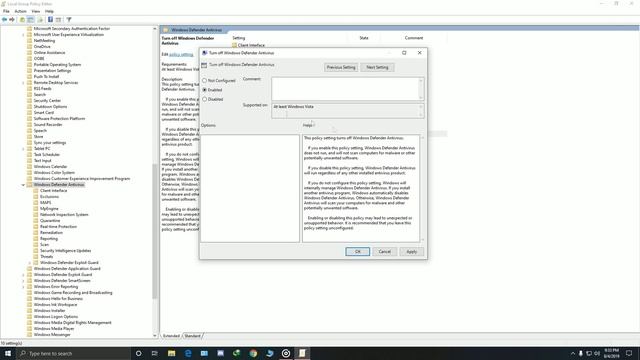The width and height of the screenshot is (640, 360).
Task: Open File Explorer from the taskbar
Action: (x=171, y=353)
